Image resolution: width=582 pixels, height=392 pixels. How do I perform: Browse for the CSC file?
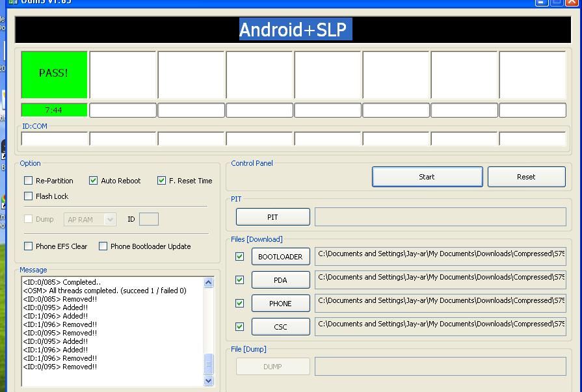(x=280, y=327)
